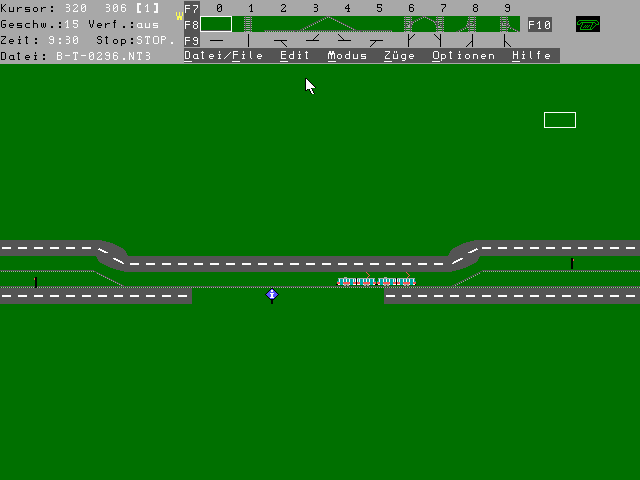Open the Datei/File menu
Screen dimensions: 640x480
[223, 56]
